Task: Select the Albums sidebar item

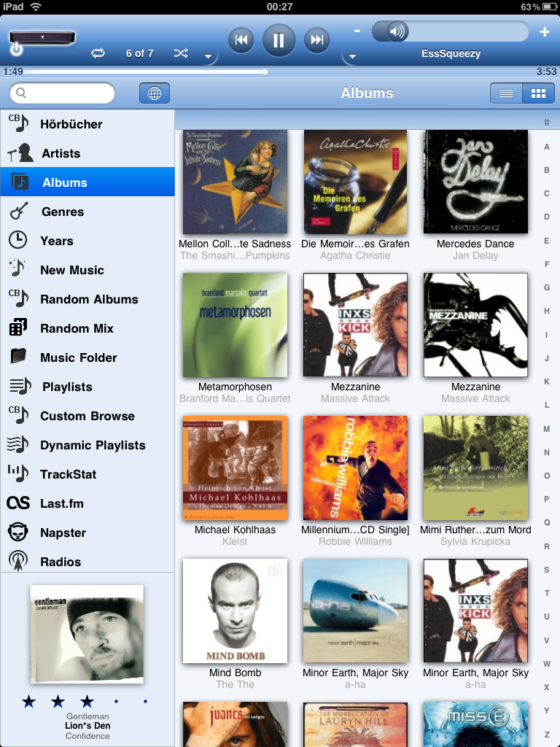Action: click(87, 182)
